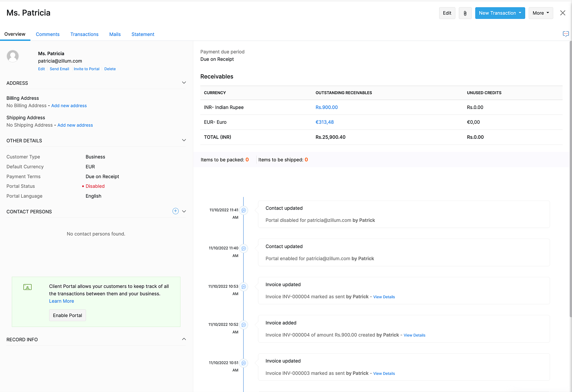
Task: Expand the OTHER DETAILS section chevron
Action: tap(184, 140)
